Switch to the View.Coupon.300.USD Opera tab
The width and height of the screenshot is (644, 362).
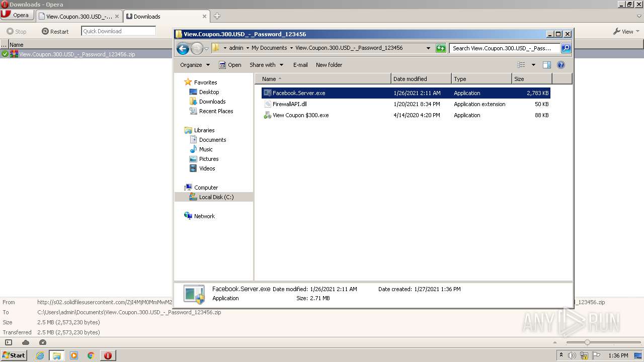point(79,16)
